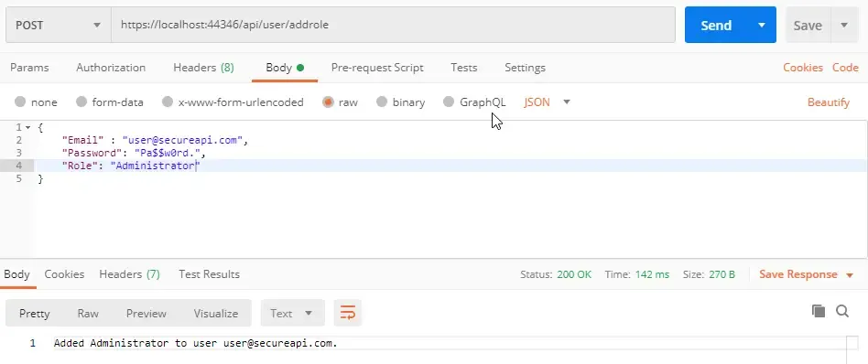Image resolution: width=868 pixels, height=364 pixels.
Task: Open Save Response dropdown
Action: [x=806, y=274]
